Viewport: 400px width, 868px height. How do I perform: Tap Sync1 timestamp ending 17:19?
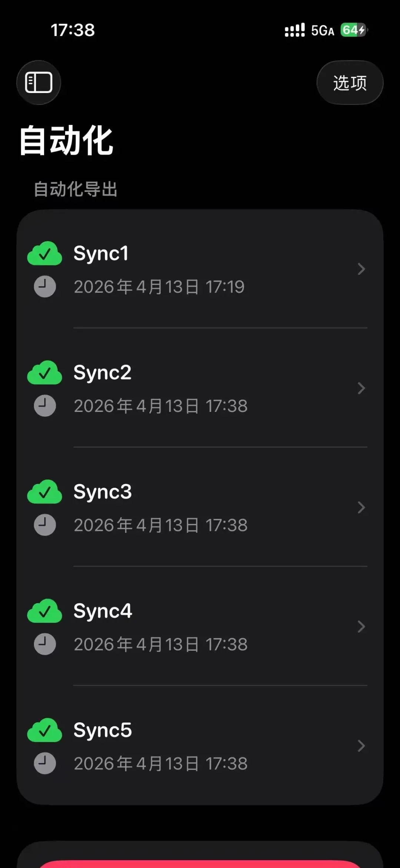[x=159, y=287]
